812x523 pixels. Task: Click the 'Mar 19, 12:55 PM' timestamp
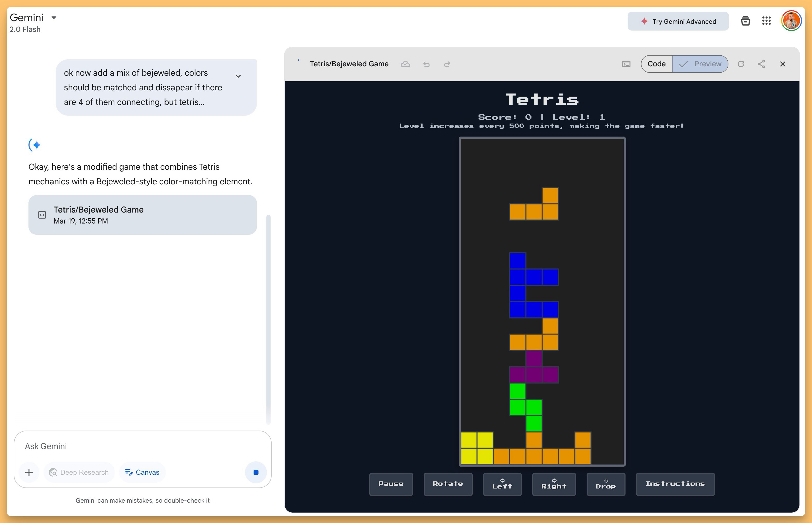[81, 221]
